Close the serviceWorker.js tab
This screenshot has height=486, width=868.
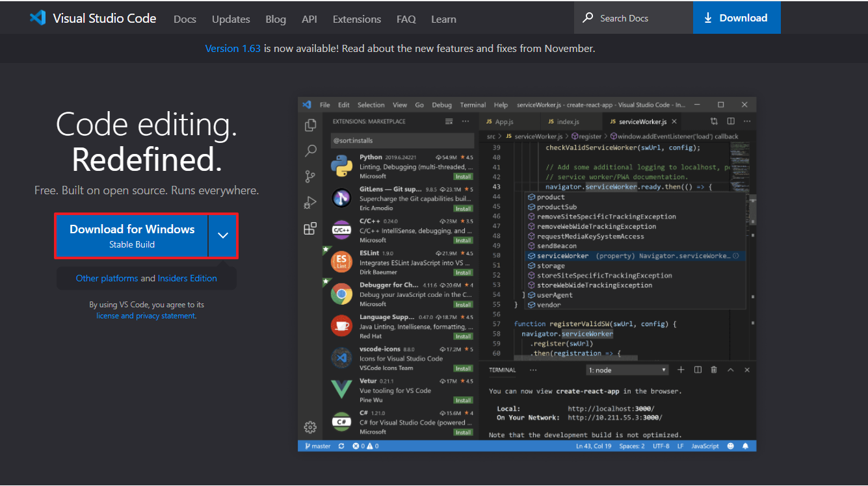click(674, 122)
